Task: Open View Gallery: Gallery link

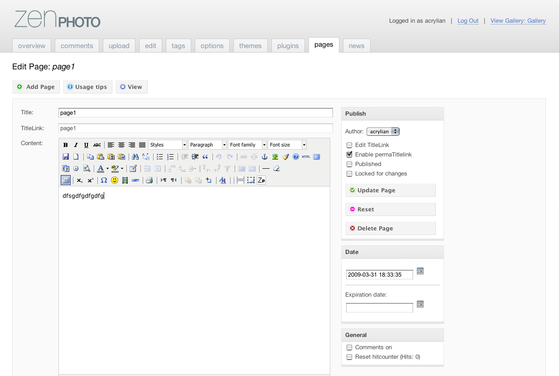Action: point(518,21)
